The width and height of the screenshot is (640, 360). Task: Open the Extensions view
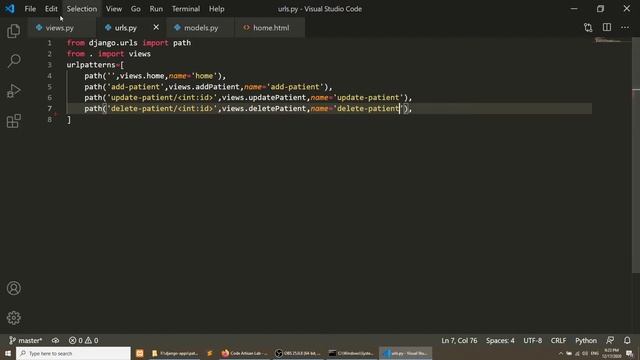(x=13, y=121)
